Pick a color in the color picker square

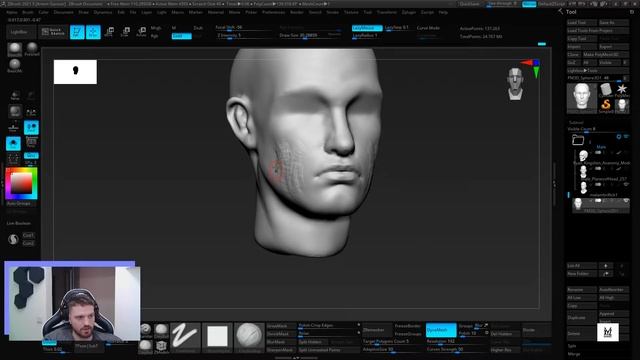point(21,183)
